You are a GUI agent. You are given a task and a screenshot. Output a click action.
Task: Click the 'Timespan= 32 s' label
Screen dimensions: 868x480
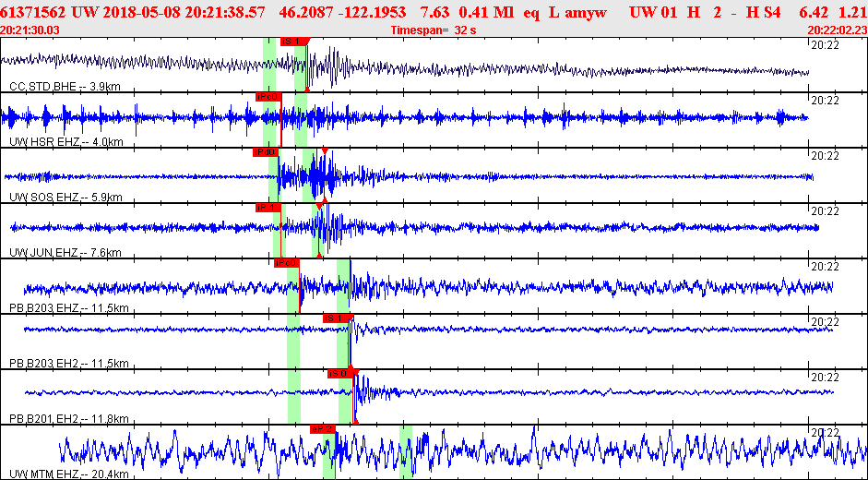[x=434, y=30]
